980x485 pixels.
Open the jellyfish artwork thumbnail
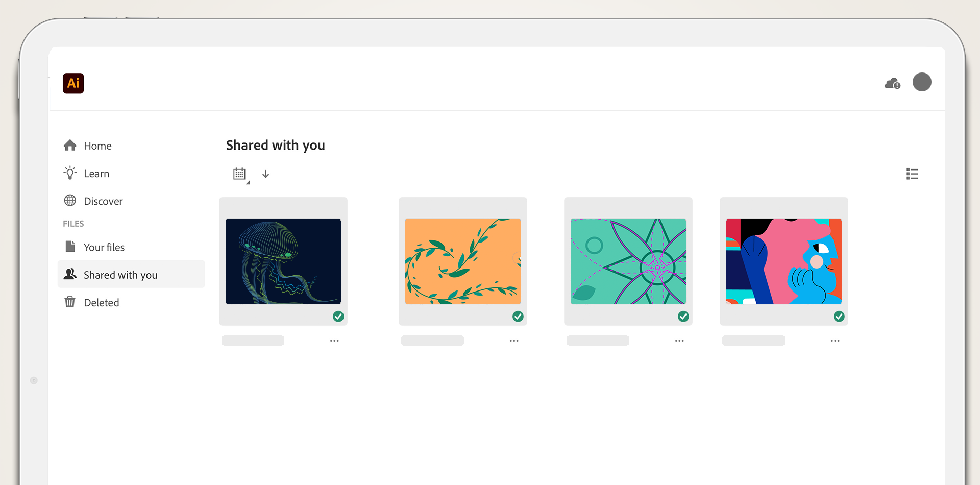(283, 261)
